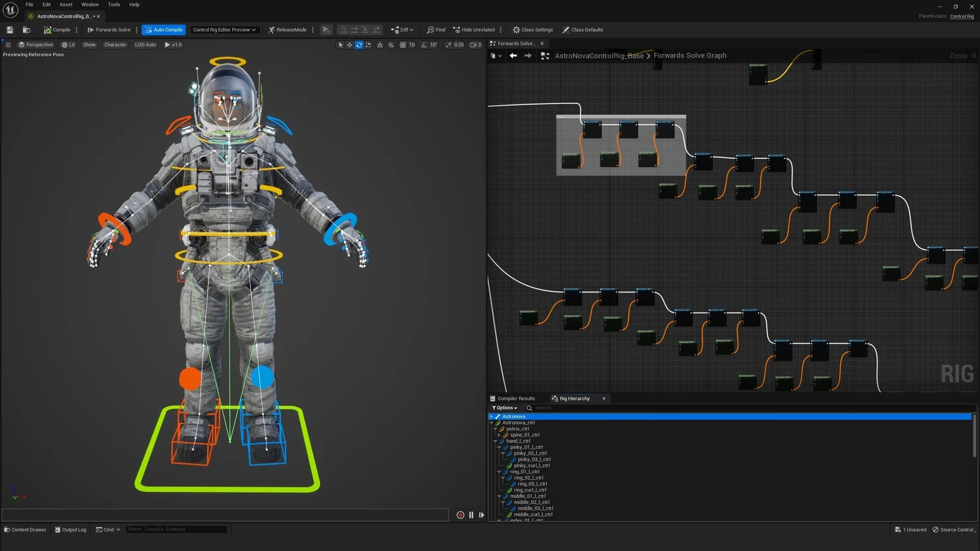Toggle grid snapping in viewport
Screen dimensions: 980x551
click(403, 45)
